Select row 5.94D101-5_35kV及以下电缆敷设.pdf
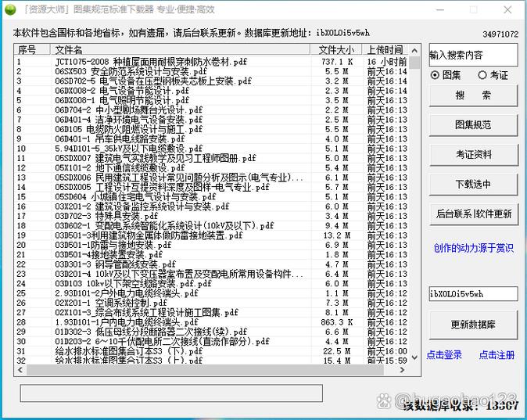 tap(212, 149)
